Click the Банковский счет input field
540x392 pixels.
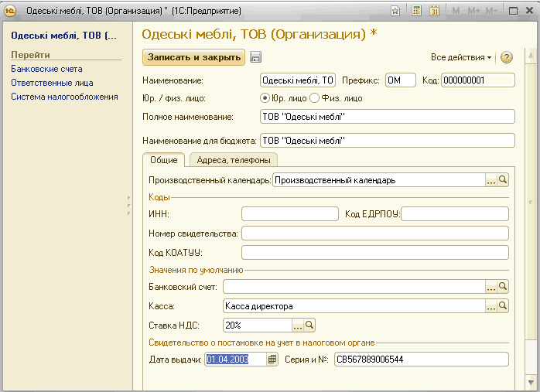(354, 286)
